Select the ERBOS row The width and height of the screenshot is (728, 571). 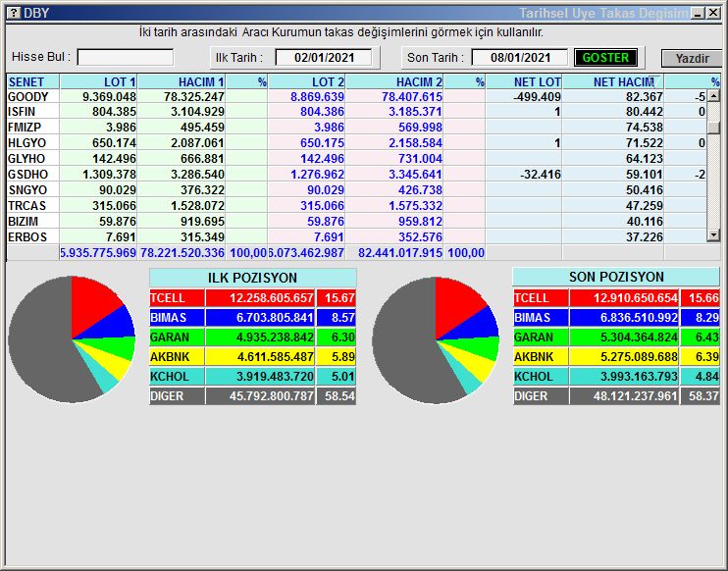pyautogui.click(x=356, y=237)
